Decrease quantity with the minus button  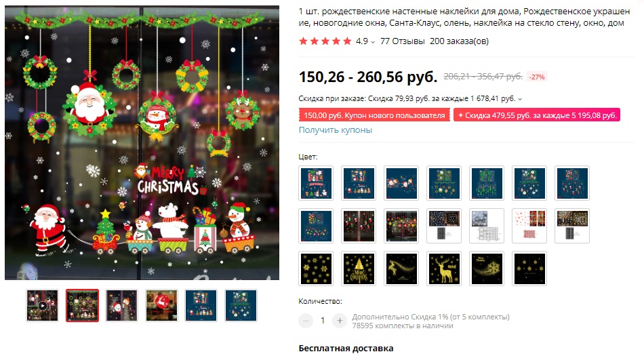pyautogui.click(x=306, y=321)
